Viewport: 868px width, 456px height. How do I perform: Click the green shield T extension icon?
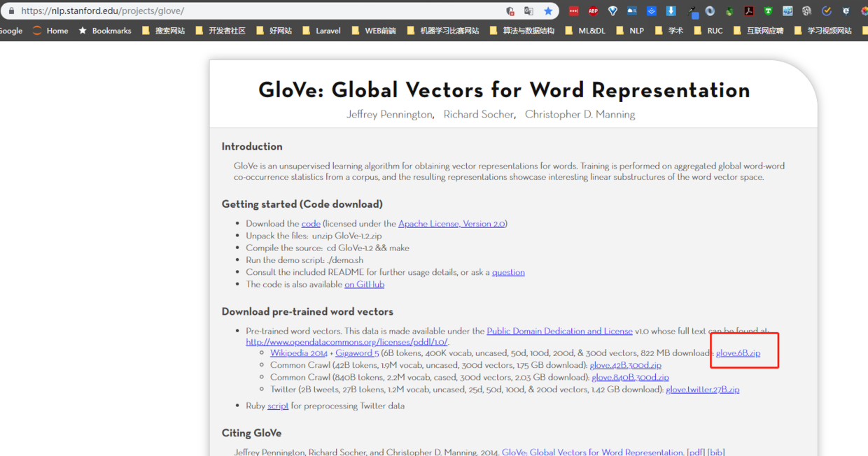768,11
